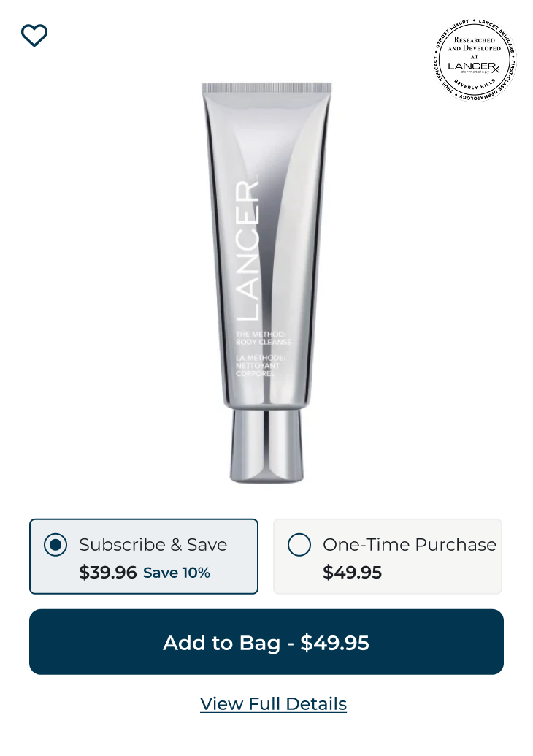Viewport: 533px width, 756px height.
Task: Click 'The Method: Body Cleanse' label on the tube
Action: (264, 338)
